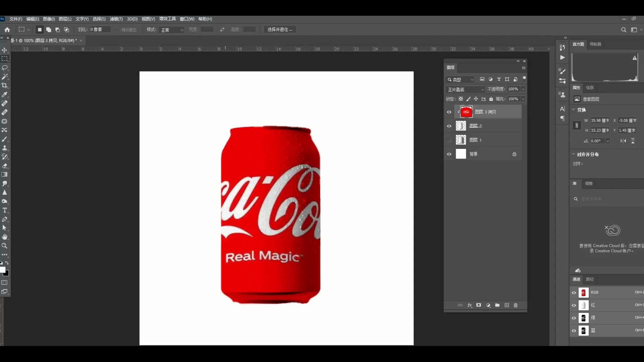This screenshot has width=644, height=362.
Task: Click the 选择并遮住 button
Action: [x=279, y=29]
